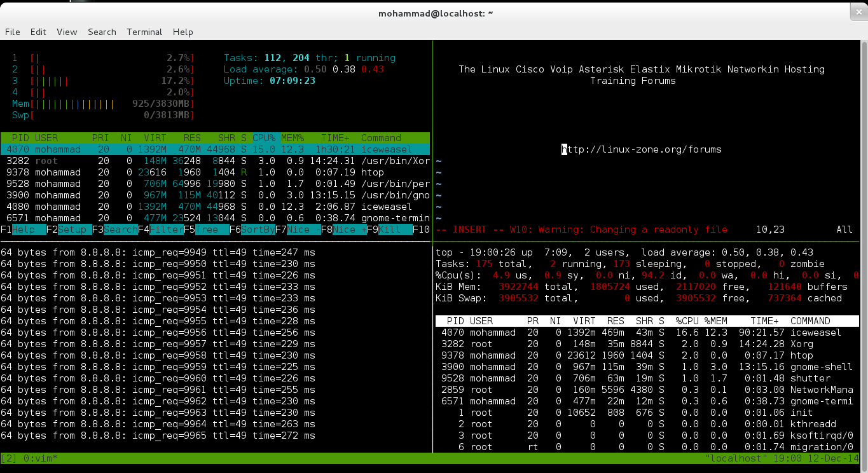
Task: Expand the F6 SortBy options in htop
Action: 258,230
